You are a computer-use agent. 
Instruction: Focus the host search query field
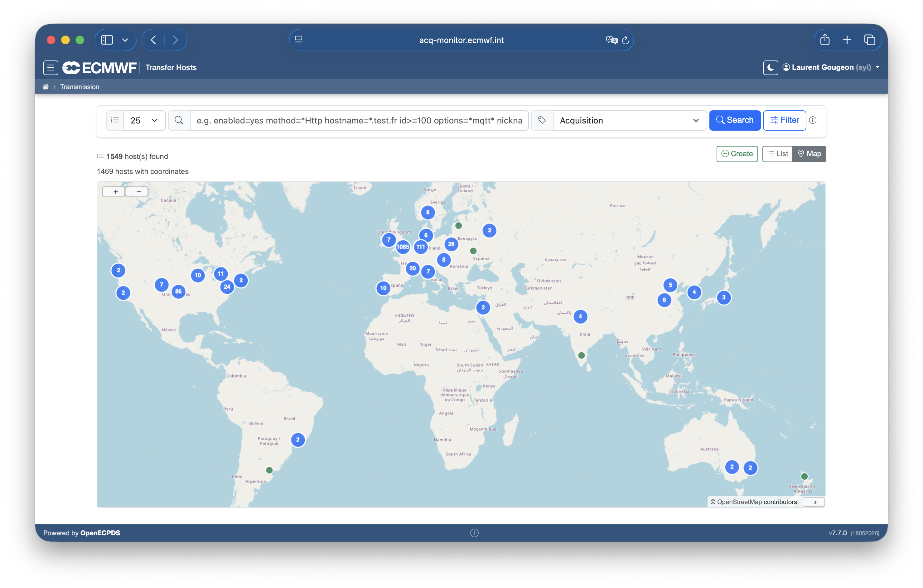[359, 120]
